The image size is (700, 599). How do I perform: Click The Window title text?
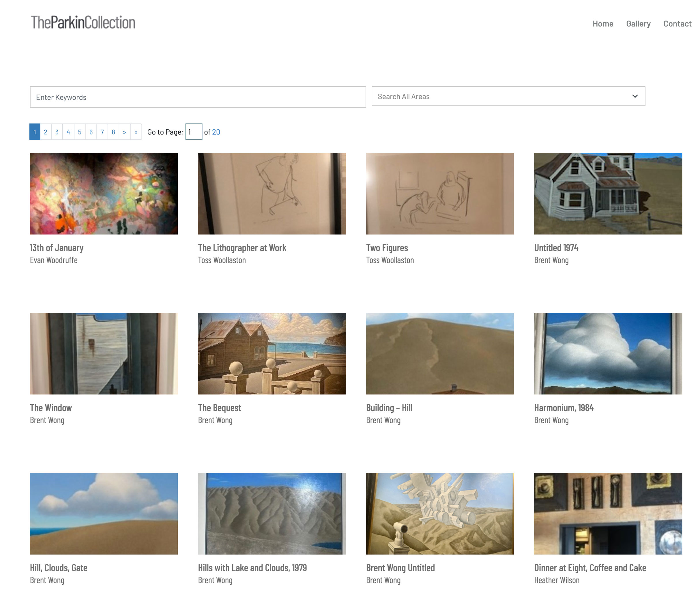click(51, 408)
